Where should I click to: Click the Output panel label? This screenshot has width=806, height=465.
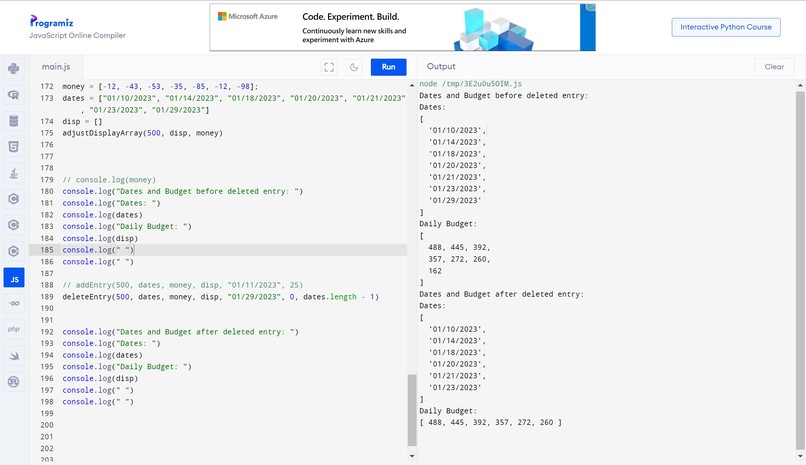click(x=441, y=66)
